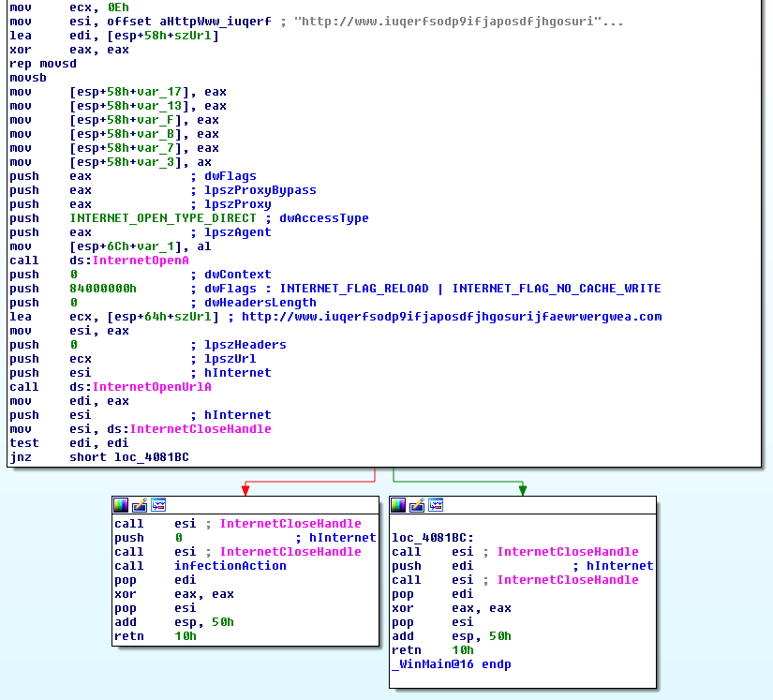This screenshot has width=773, height=700.
Task: Click the loc_4081BC: label in right block
Action: coord(433,538)
